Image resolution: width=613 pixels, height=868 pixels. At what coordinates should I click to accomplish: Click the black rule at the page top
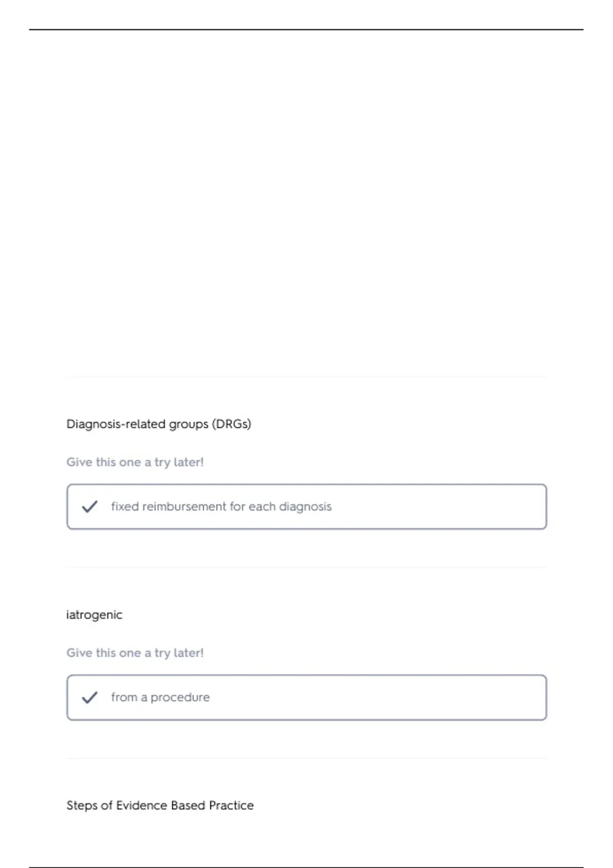[x=306, y=30]
